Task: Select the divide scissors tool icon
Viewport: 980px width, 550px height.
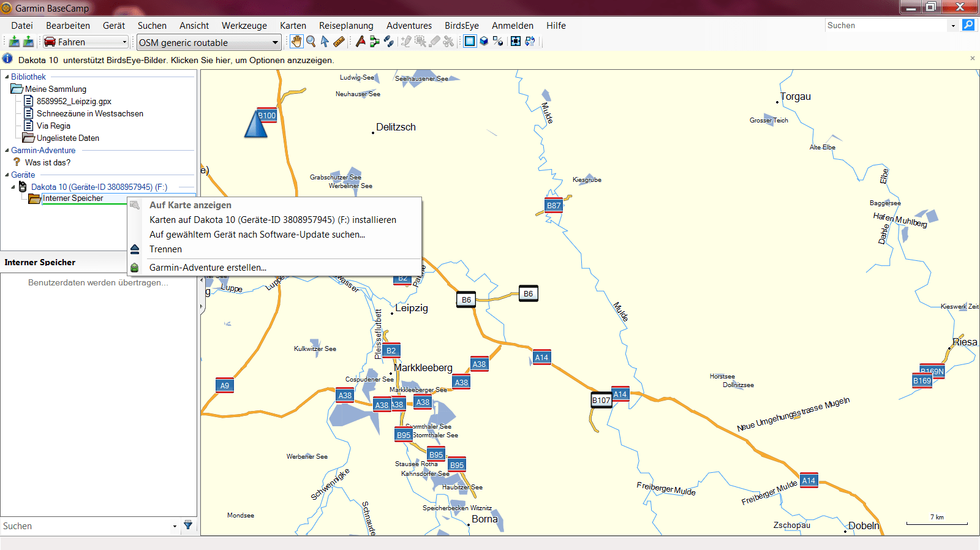Action: (449, 42)
